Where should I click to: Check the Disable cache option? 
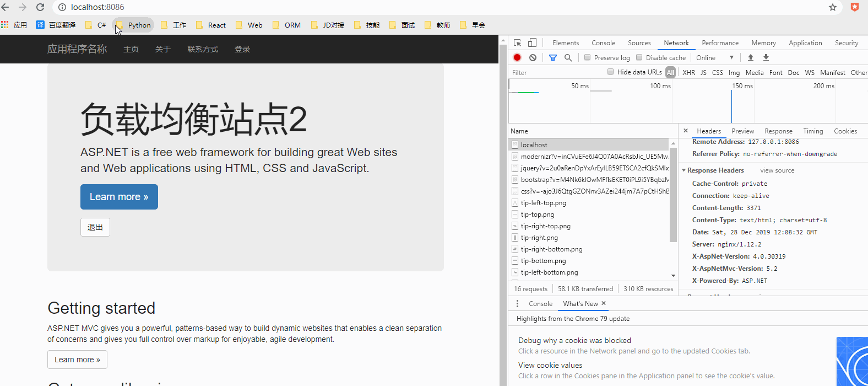click(639, 58)
